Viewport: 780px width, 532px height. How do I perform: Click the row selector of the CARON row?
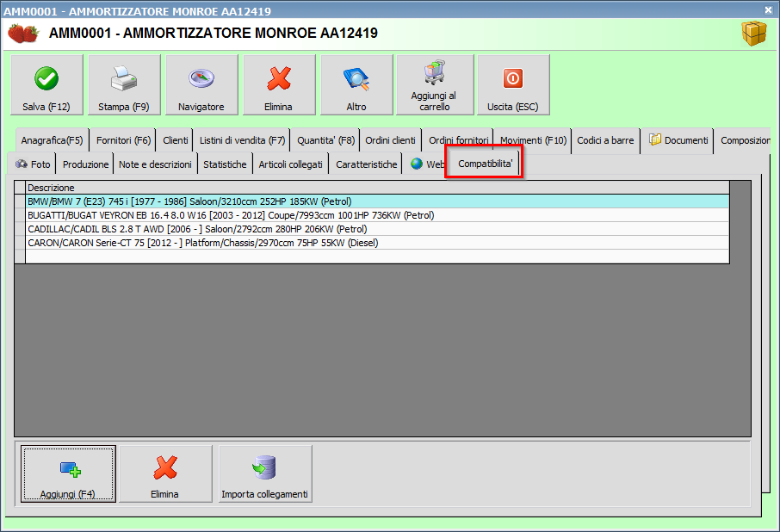[20, 243]
